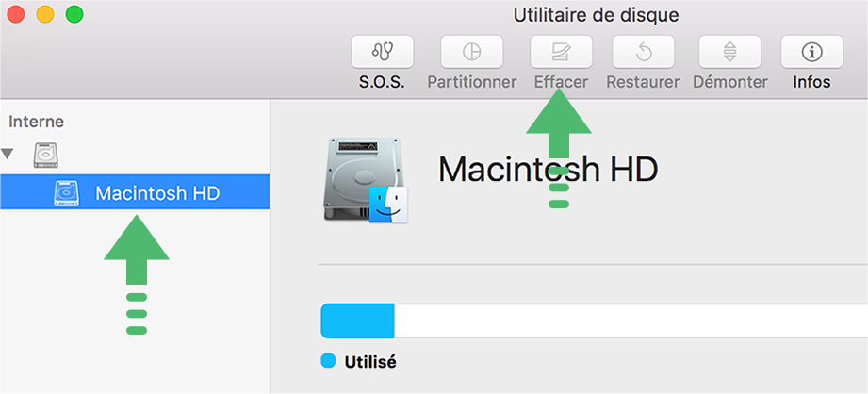Screen dimensions: 868x394
Task: Click the Démonter eject arrows icon
Action: click(730, 52)
